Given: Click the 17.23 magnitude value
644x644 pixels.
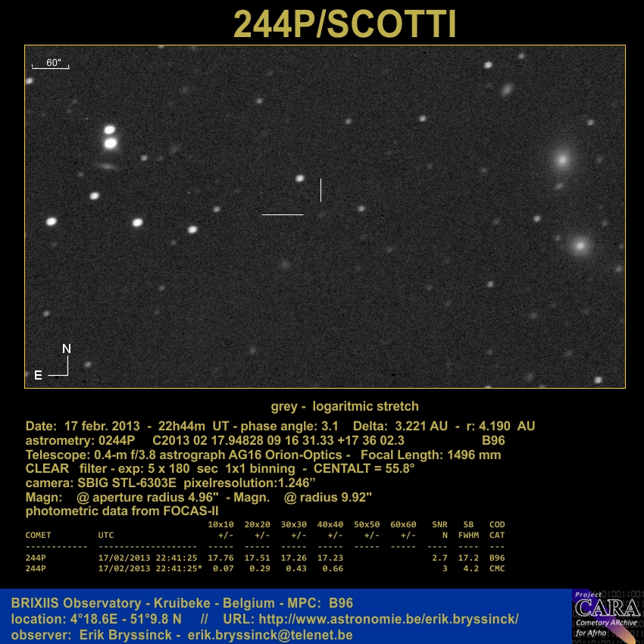Looking at the screenshot, I should tap(330, 558).
